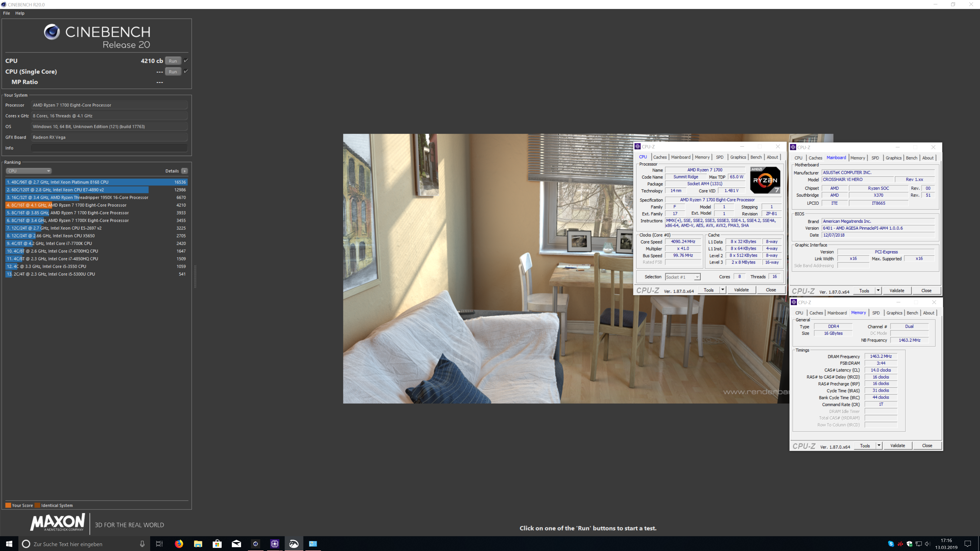Viewport: 980px width, 551px height.
Task: Click Validate in the CPU-Z processor window
Action: coord(741,290)
